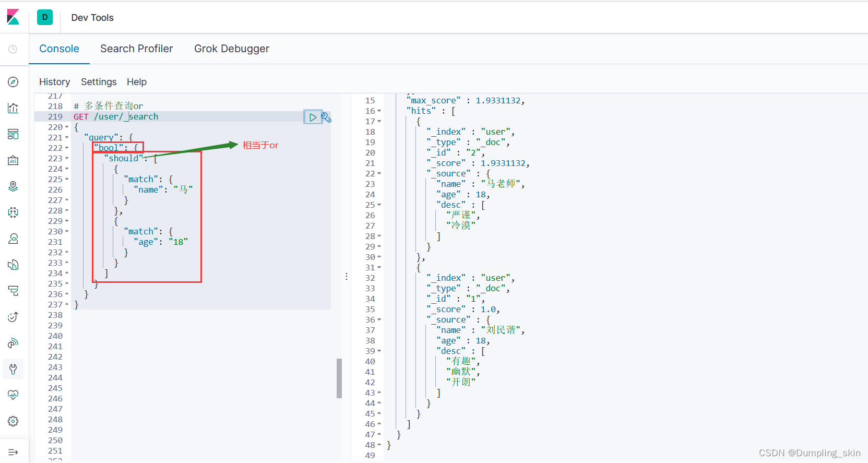The height and width of the screenshot is (463, 868).
Task: Click the editor/output panel resize handle
Action: [x=347, y=277]
